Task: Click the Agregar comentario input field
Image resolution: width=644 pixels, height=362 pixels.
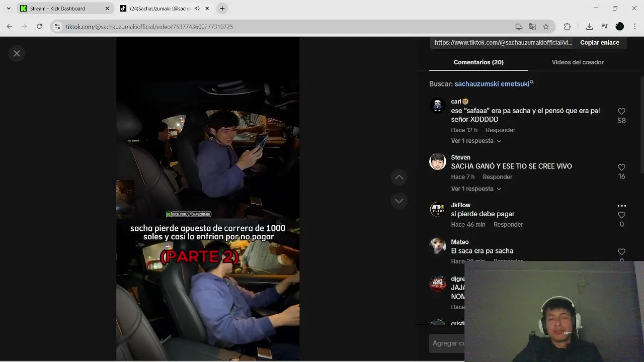Action: 447,343
